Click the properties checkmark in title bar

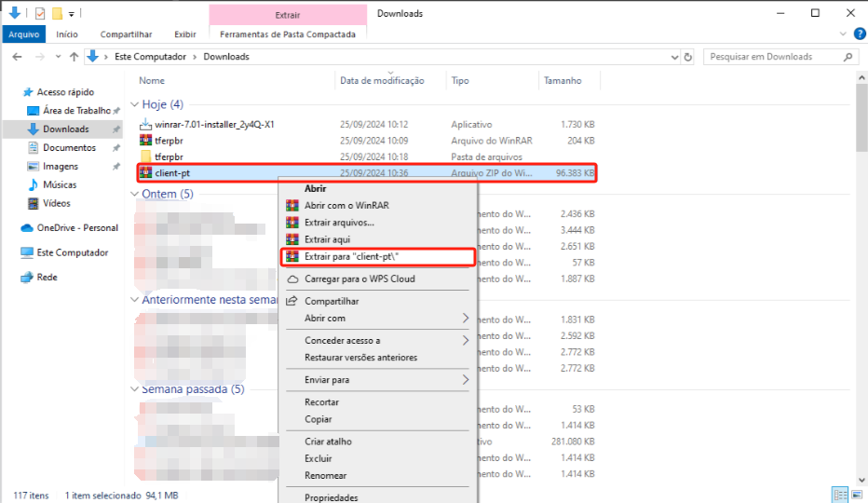coord(39,13)
